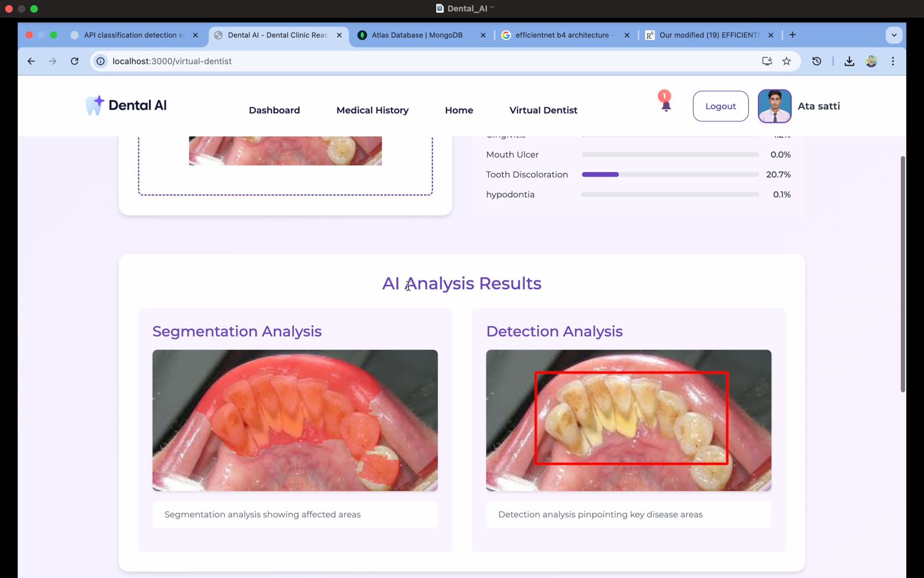This screenshot has height=578, width=924.
Task: Open Chrome history clock icon
Action: (x=817, y=61)
